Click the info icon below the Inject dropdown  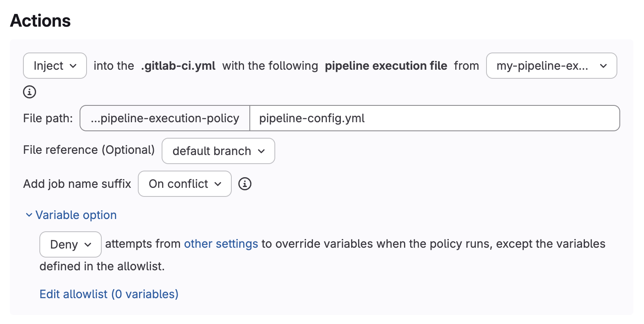(x=29, y=92)
